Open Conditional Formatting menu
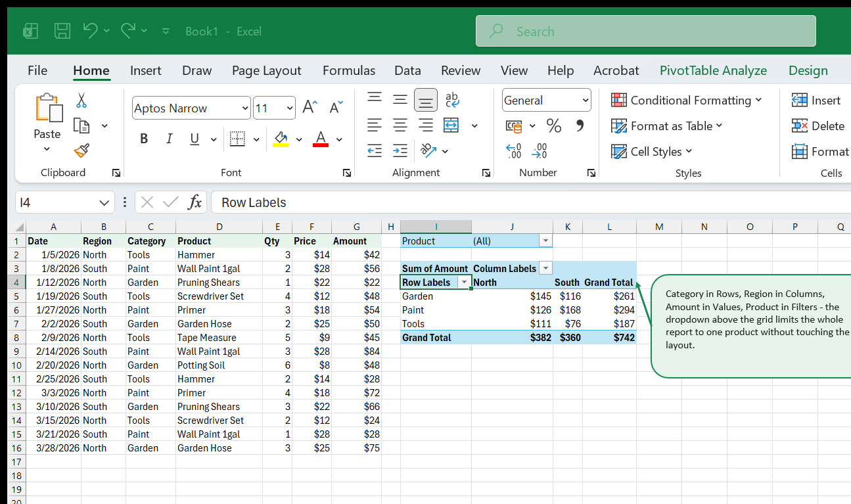The width and height of the screenshot is (851, 504). click(x=687, y=100)
